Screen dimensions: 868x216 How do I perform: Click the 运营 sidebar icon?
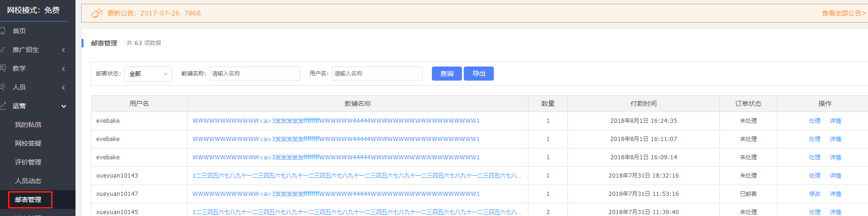2,106
